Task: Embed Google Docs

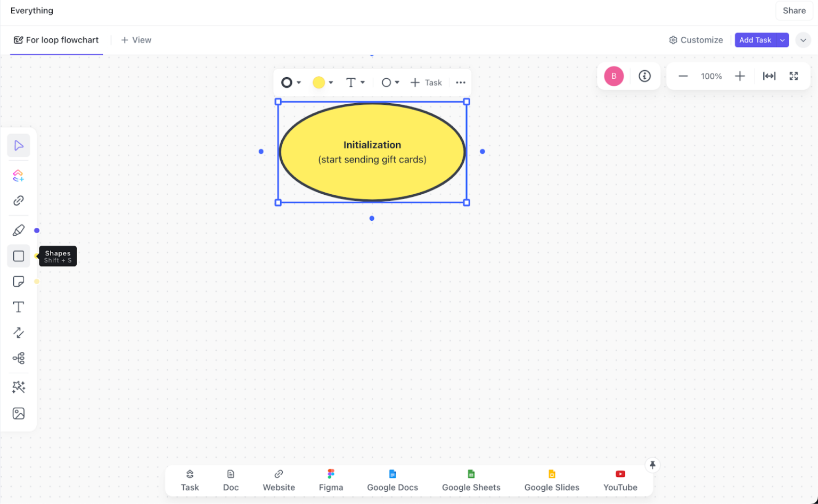Action: click(392, 481)
